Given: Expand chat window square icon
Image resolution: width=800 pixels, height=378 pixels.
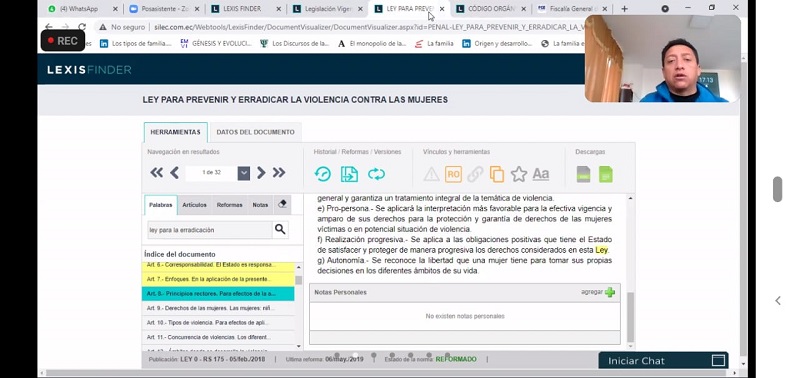Looking at the screenshot, I should click(718, 361).
